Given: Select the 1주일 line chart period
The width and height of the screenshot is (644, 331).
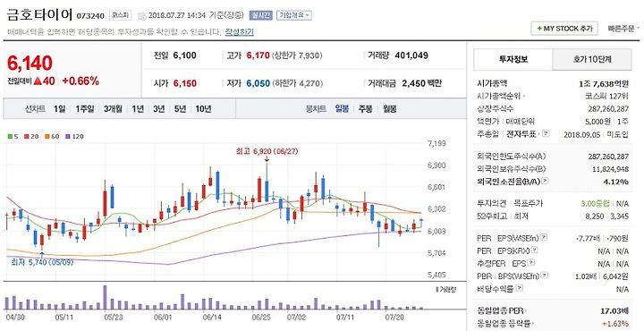Looking at the screenshot, I should [x=85, y=109].
